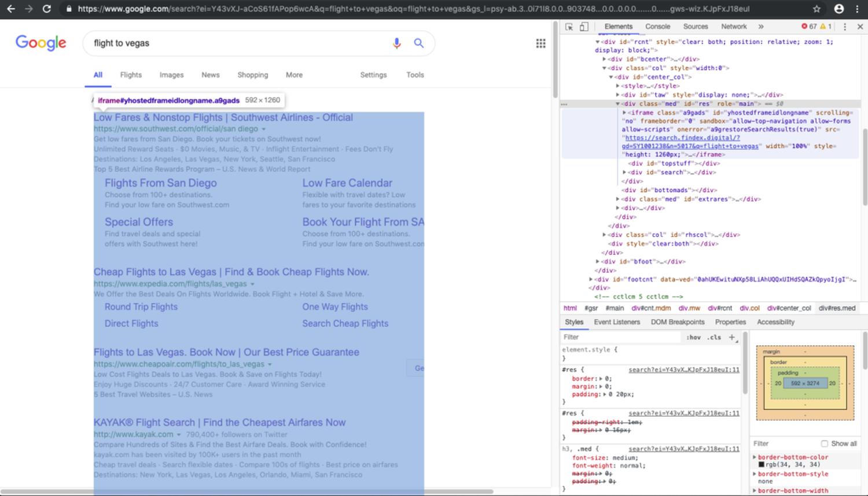Reload the page
The width and height of the screenshot is (868, 496).
coord(46,9)
